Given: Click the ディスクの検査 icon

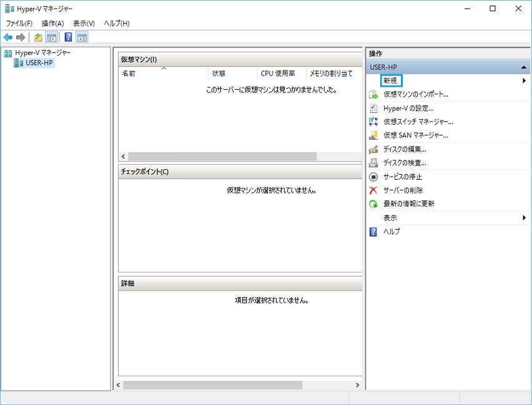Looking at the screenshot, I should point(373,163).
